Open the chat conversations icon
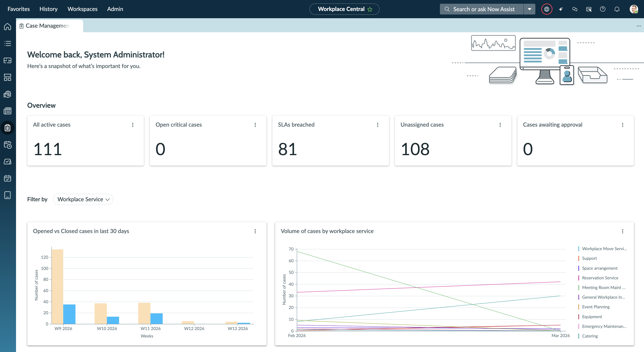This screenshot has height=352, width=644. pos(575,9)
